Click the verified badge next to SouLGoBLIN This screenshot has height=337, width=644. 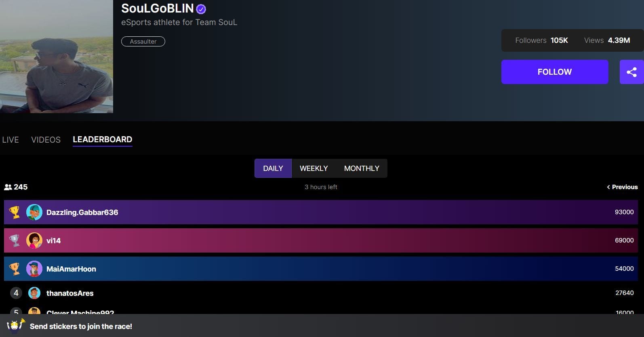pyautogui.click(x=201, y=9)
